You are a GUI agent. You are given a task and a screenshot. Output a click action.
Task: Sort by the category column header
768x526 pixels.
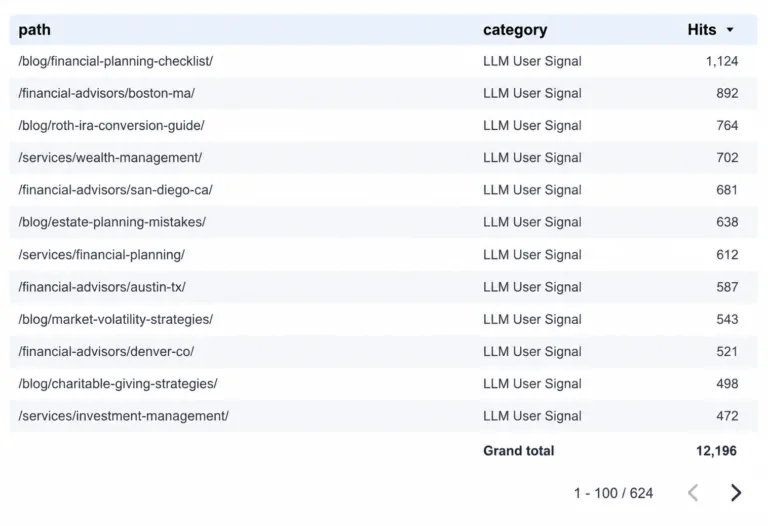point(515,30)
